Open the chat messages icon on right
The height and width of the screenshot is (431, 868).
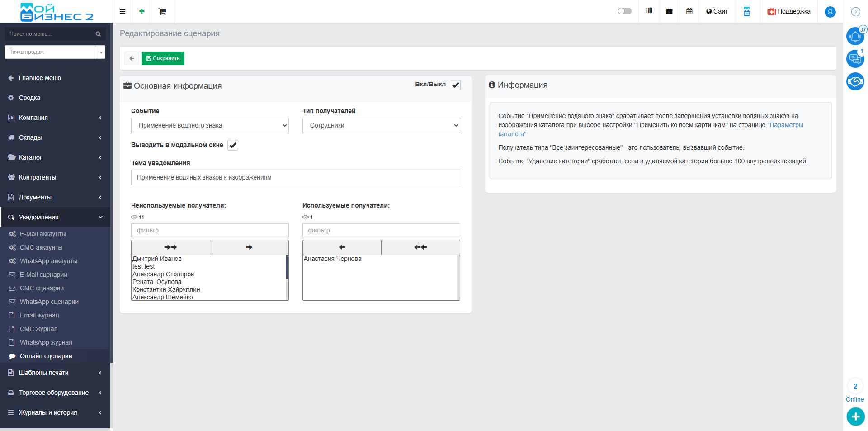coord(855,59)
